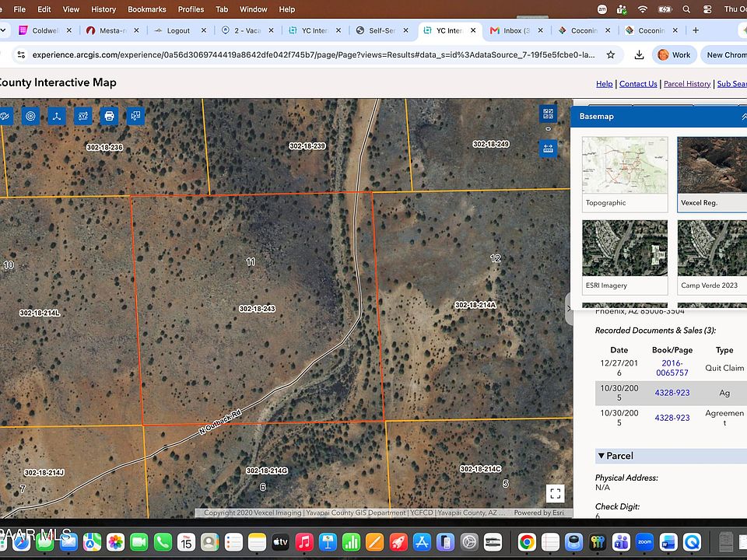Open document 2016-0065757 link
The image size is (747, 560).
[x=672, y=368]
